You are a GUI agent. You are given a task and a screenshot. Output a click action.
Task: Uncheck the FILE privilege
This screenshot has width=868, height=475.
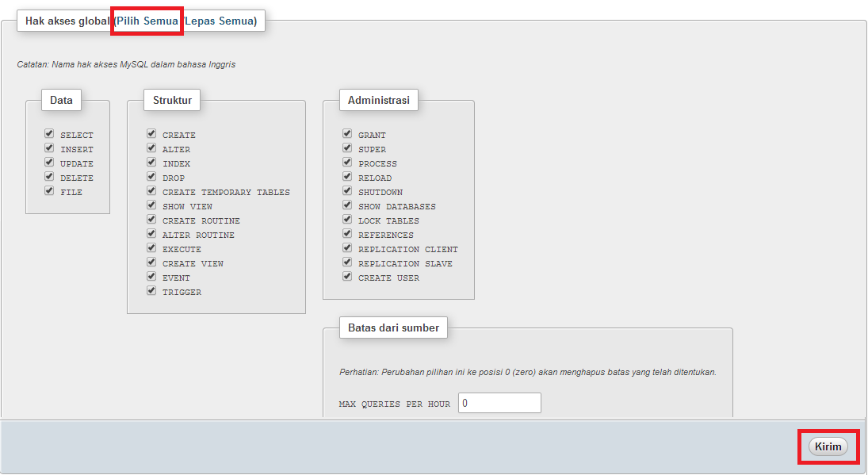tap(49, 191)
